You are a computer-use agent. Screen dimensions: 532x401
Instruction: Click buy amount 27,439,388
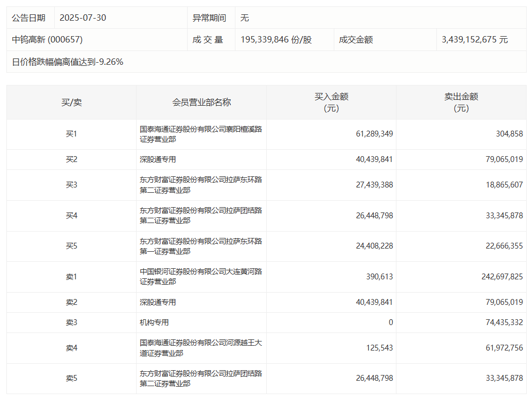tap(374, 185)
